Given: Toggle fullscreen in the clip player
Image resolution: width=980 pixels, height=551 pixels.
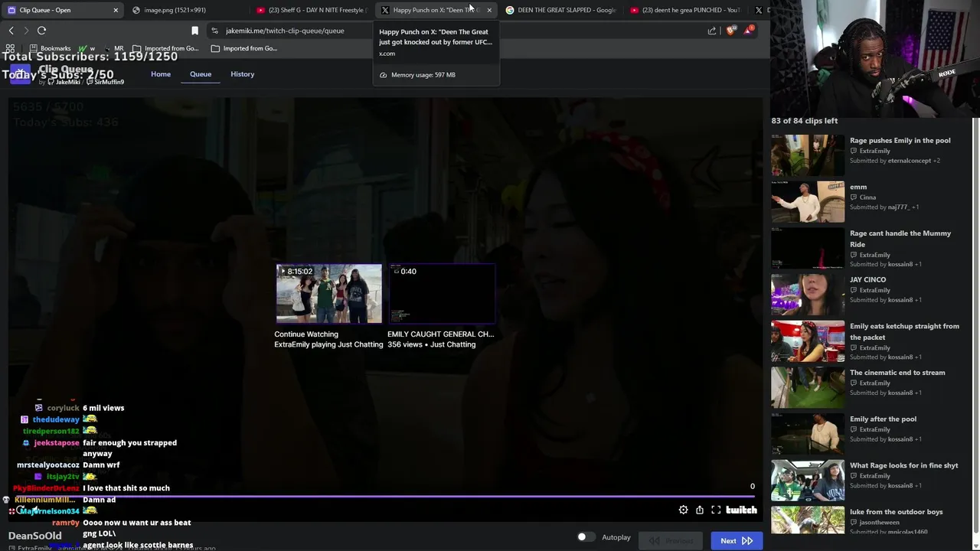Looking at the screenshot, I should tap(716, 510).
